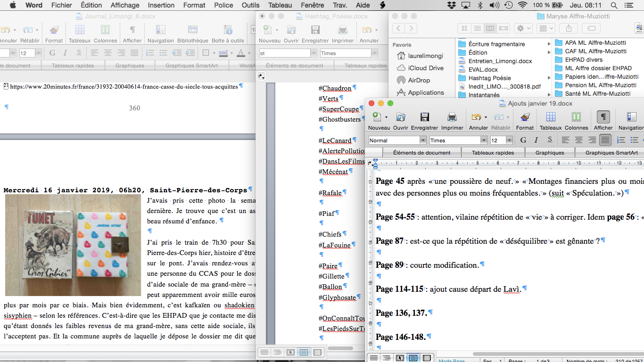Open Boîte à outils in Journal_Limongi_6 toolbar

[x=227, y=30]
